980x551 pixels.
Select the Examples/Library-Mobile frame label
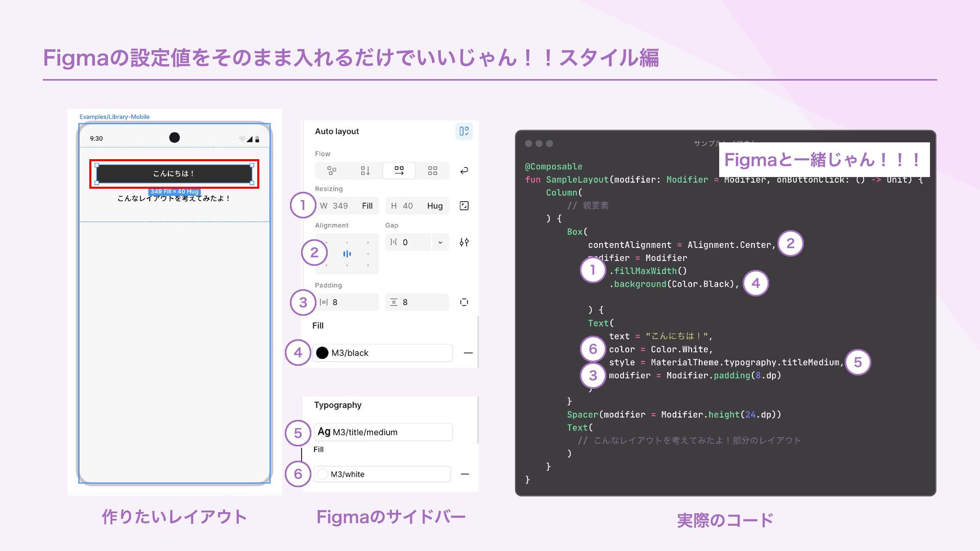[x=114, y=117]
